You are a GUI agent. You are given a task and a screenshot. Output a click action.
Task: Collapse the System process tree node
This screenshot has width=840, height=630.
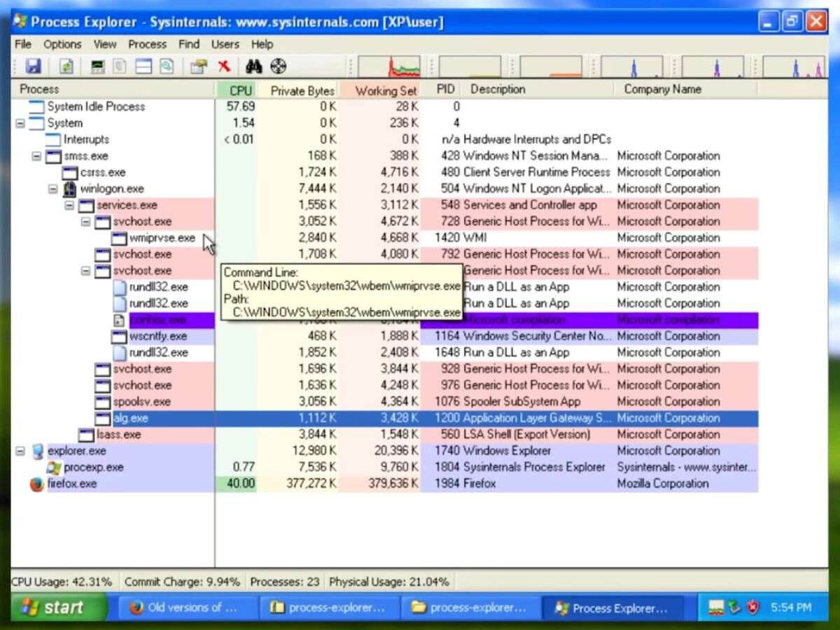pyautogui.click(x=20, y=123)
